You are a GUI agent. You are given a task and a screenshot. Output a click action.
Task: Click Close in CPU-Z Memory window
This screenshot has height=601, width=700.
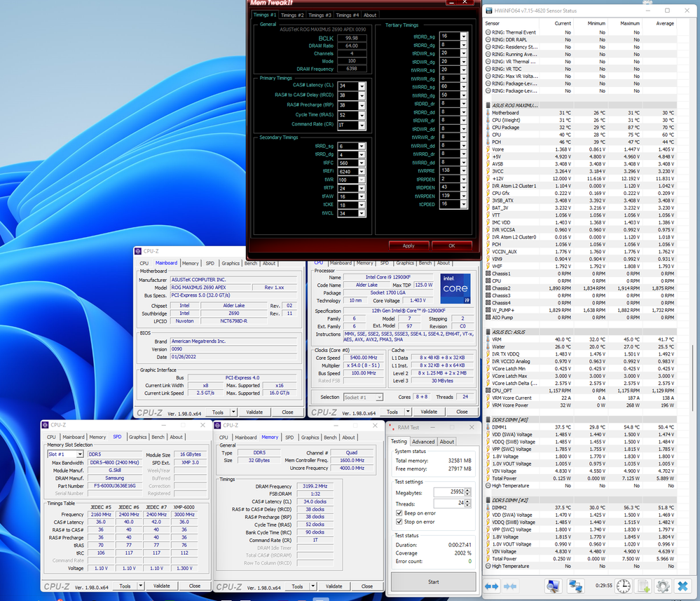(367, 586)
